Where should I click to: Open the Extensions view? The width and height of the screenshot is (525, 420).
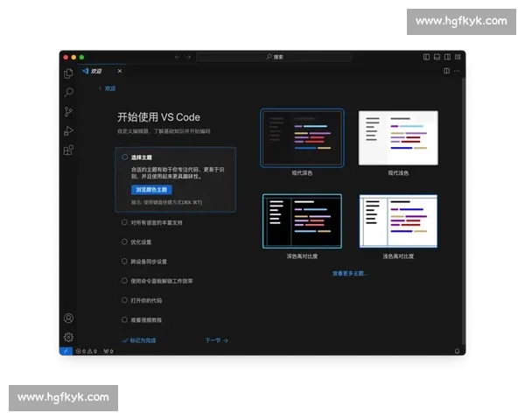68,150
